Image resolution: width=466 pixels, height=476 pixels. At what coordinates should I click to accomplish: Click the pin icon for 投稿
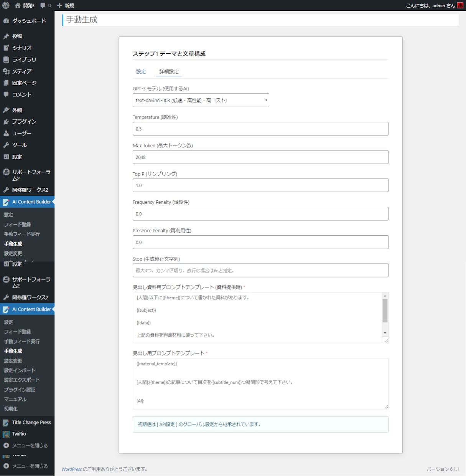pos(6,36)
